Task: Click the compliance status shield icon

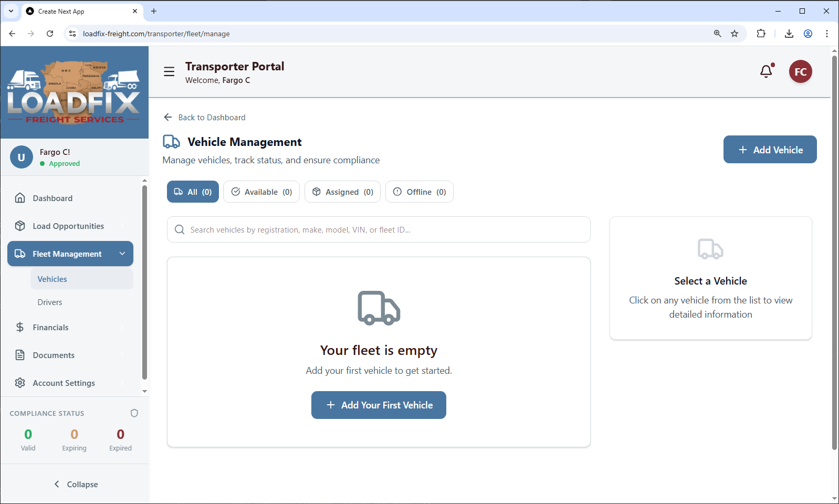Action: (x=134, y=413)
